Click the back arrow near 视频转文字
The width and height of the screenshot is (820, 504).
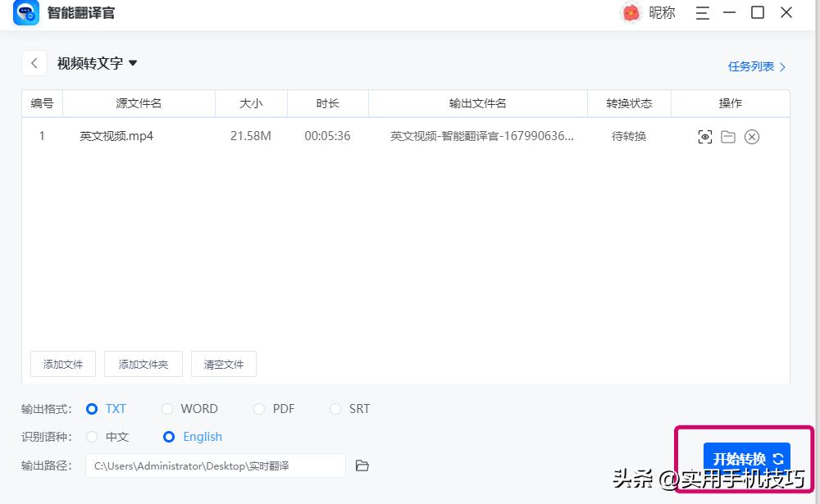[x=34, y=63]
